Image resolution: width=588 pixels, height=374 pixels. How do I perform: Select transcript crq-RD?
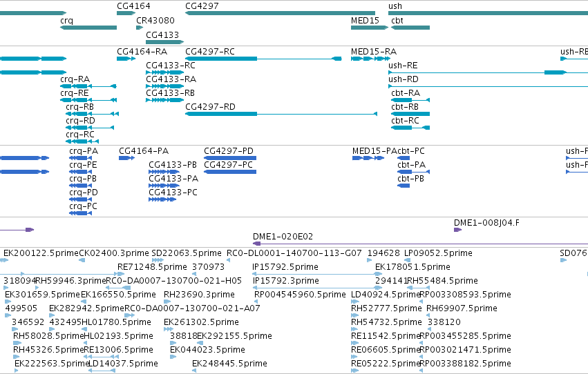[80, 121]
